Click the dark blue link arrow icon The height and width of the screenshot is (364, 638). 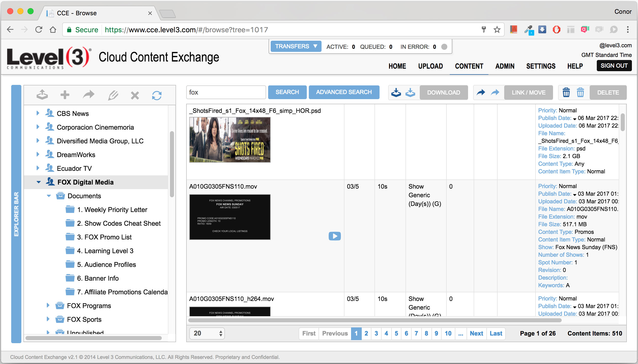coord(481,92)
